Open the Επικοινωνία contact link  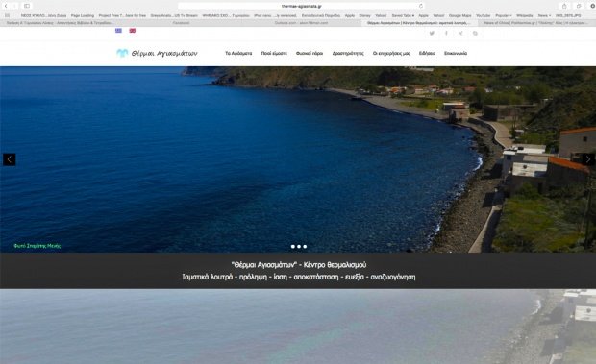click(x=456, y=53)
